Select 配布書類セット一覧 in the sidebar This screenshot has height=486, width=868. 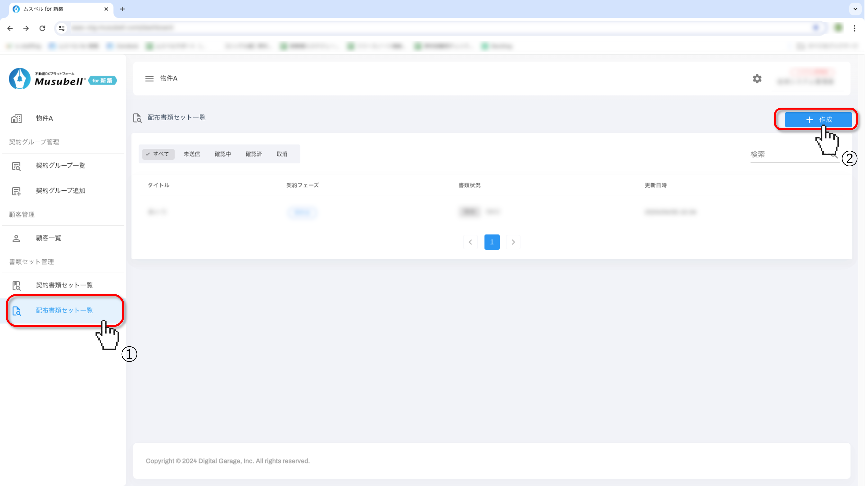64,310
